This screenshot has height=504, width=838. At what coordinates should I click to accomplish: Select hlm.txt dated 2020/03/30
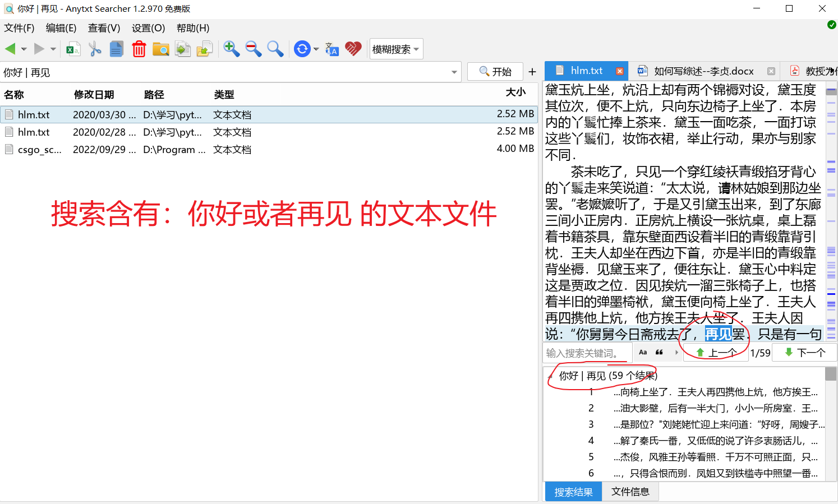269,114
